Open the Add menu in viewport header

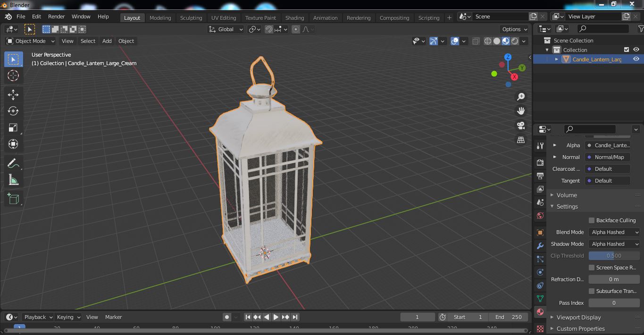pyautogui.click(x=107, y=41)
